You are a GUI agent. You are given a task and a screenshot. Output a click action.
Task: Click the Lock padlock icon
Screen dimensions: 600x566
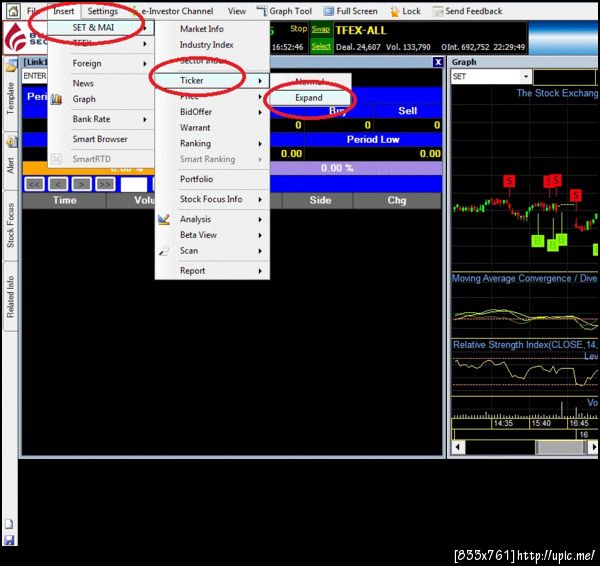tap(395, 11)
